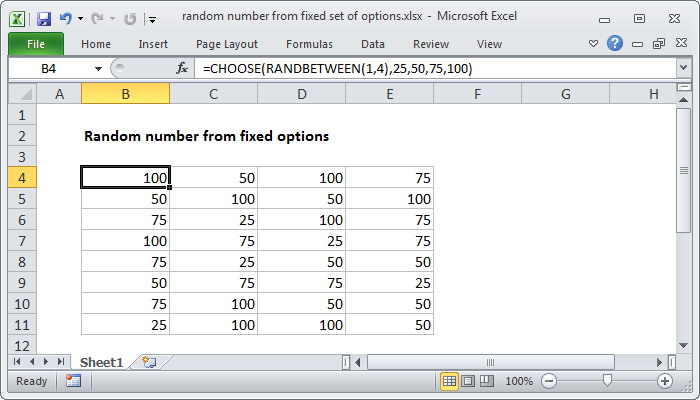Save the workbook with floppy icon
The image size is (700, 400).
pos(44,19)
